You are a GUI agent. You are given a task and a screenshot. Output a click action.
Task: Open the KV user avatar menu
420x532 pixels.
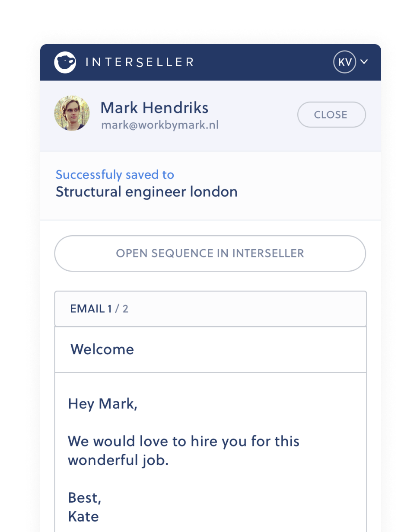(x=344, y=62)
